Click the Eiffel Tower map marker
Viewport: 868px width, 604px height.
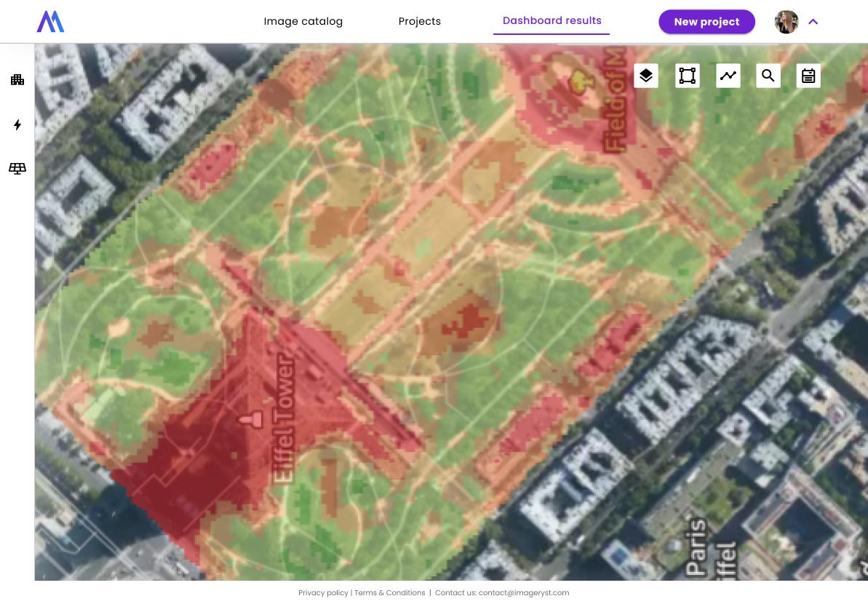coord(255,418)
